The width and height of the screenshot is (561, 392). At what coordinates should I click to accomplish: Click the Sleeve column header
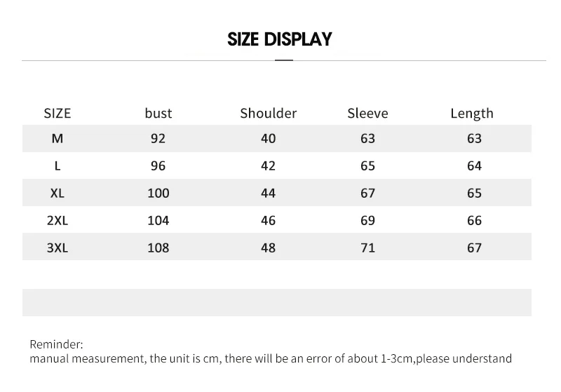[x=367, y=114]
